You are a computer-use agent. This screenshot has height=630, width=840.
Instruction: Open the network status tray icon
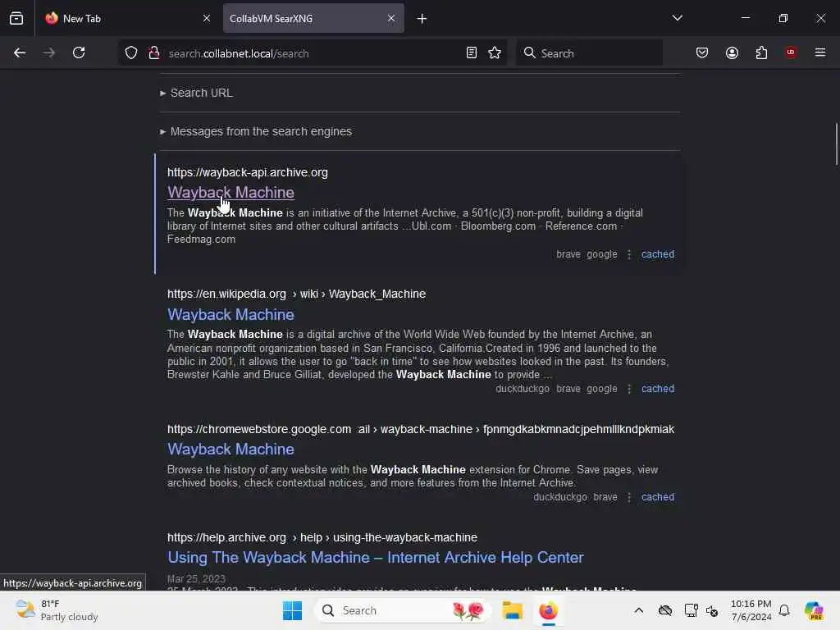(691, 610)
